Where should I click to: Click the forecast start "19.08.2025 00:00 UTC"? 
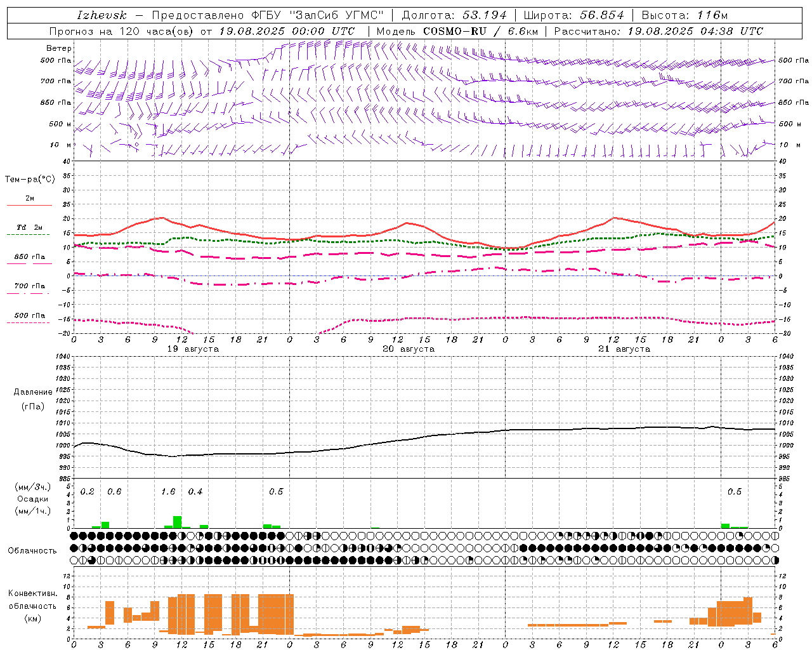[x=287, y=31]
